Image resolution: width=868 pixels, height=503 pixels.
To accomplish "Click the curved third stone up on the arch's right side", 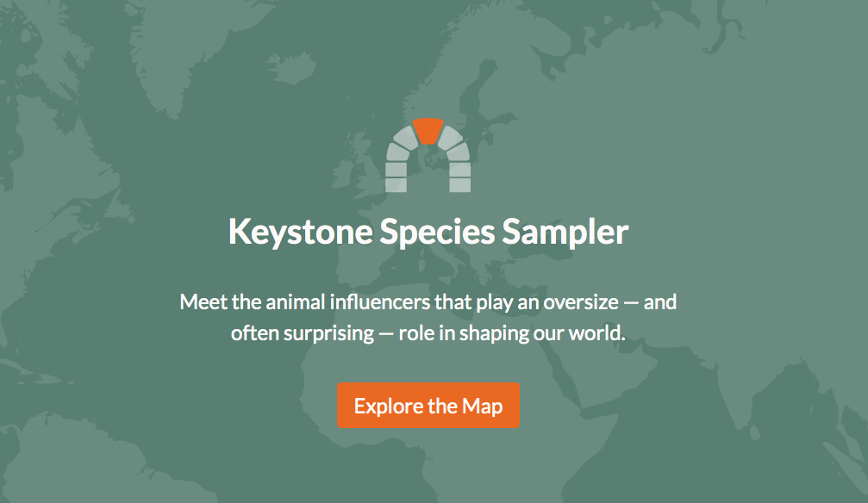I will point(459,152).
